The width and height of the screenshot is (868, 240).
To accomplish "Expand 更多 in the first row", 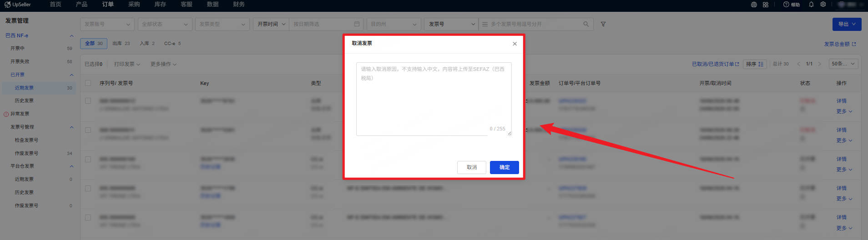I will tap(844, 111).
